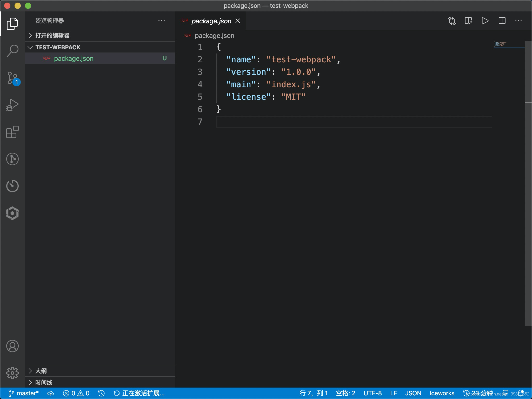Open problems panel via errors and warnings count
Viewport: 532px width, 399px height.
[76, 393]
